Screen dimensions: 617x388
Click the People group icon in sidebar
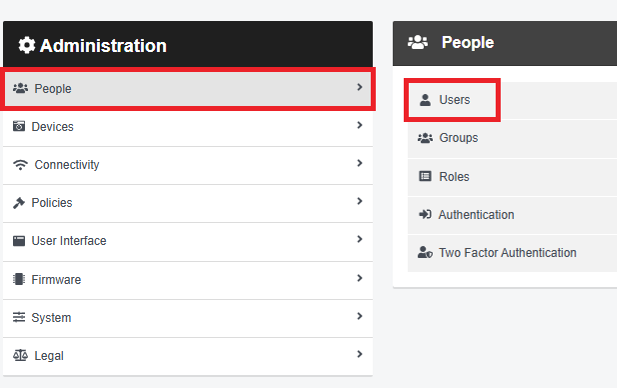coord(20,88)
